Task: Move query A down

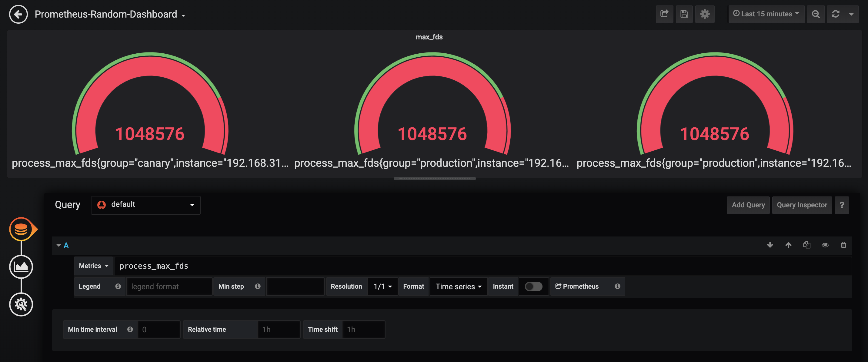Action: 770,245
